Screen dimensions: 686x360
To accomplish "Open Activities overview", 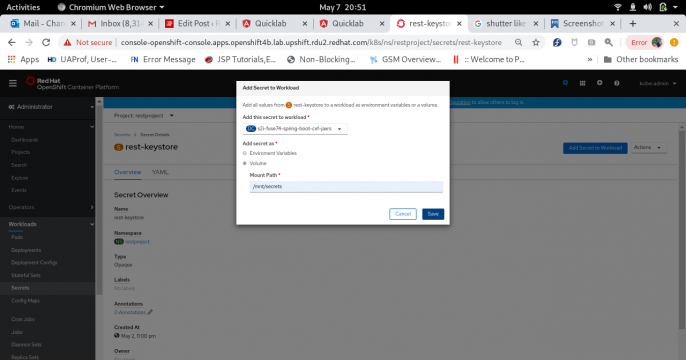I will tap(23, 7).
